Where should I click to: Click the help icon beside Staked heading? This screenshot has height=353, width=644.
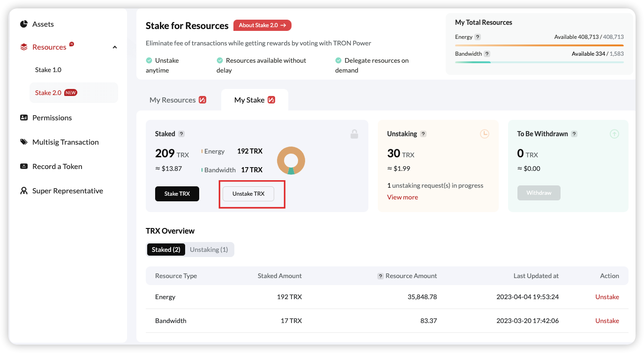(181, 134)
